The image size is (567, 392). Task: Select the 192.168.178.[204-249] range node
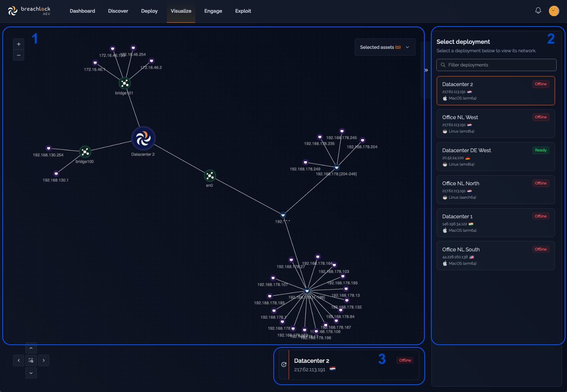click(337, 168)
